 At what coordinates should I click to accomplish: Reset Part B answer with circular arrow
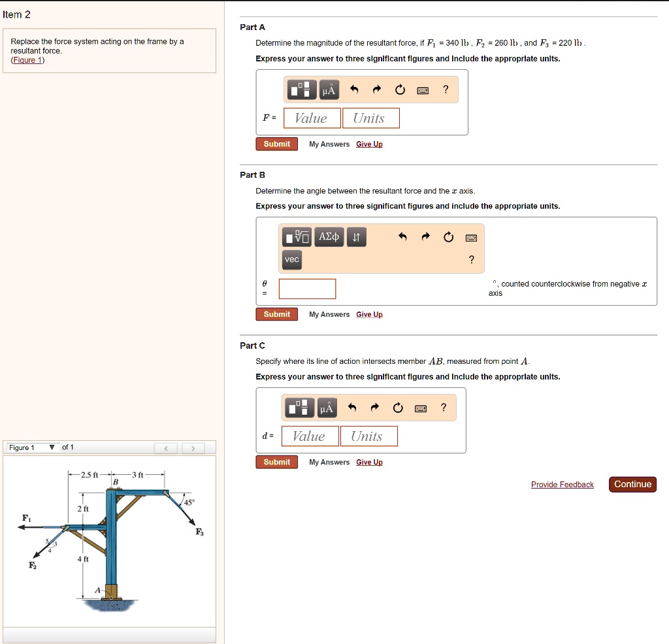click(x=448, y=237)
